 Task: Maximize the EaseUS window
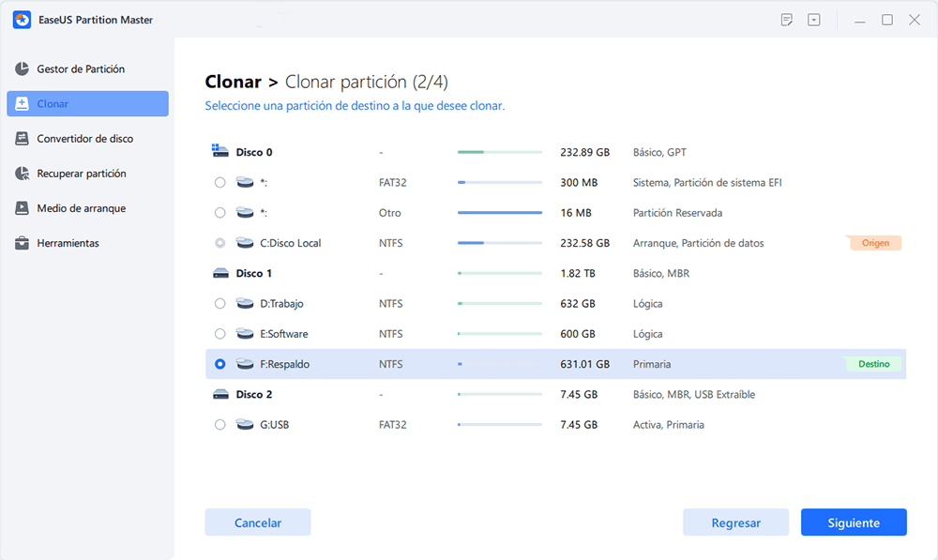887,20
